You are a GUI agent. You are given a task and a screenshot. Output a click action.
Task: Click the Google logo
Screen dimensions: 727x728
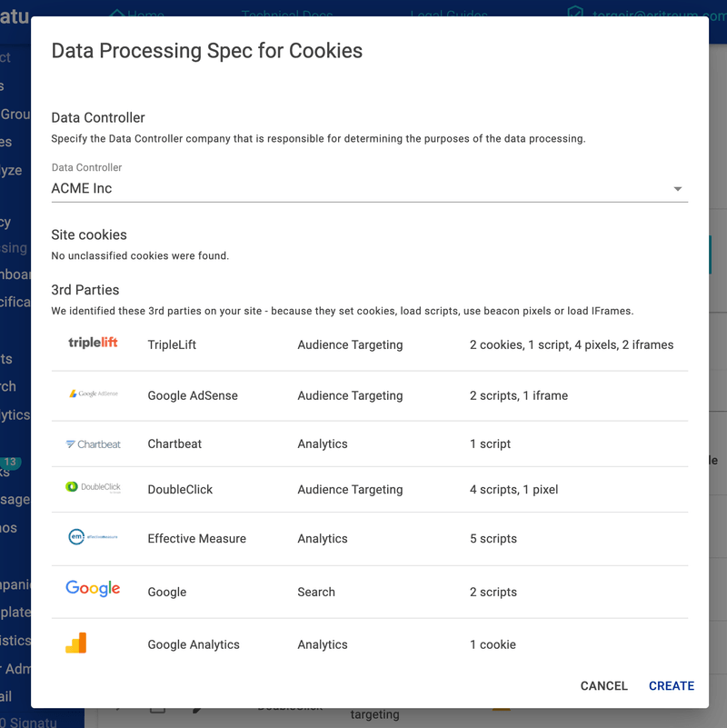93,589
